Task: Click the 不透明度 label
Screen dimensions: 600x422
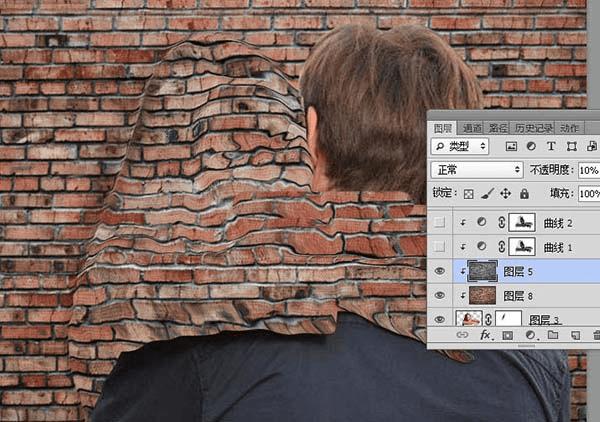Action: pyautogui.click(x=552, y=170)
